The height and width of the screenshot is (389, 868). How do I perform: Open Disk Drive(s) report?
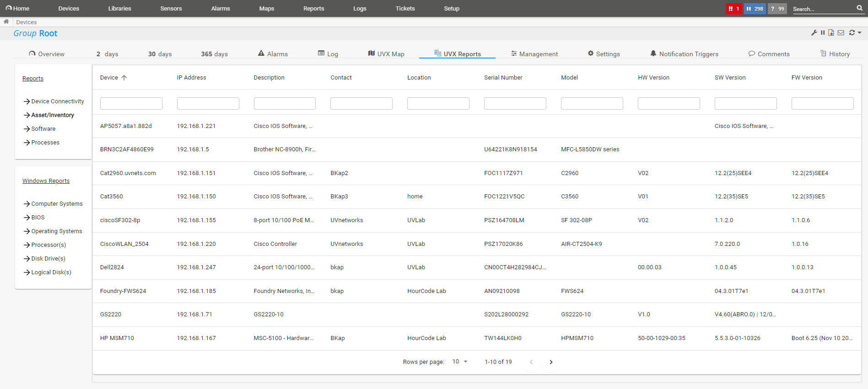[45, 259]
